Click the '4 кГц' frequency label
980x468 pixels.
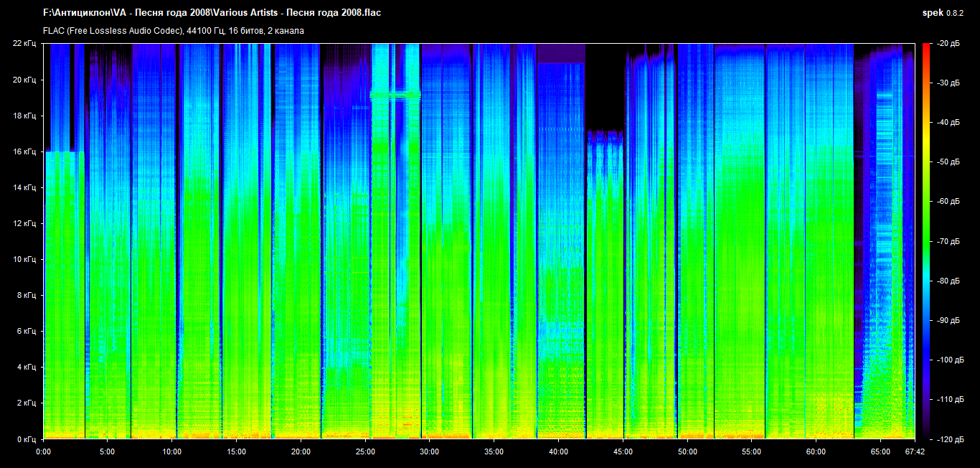[27, 367]
